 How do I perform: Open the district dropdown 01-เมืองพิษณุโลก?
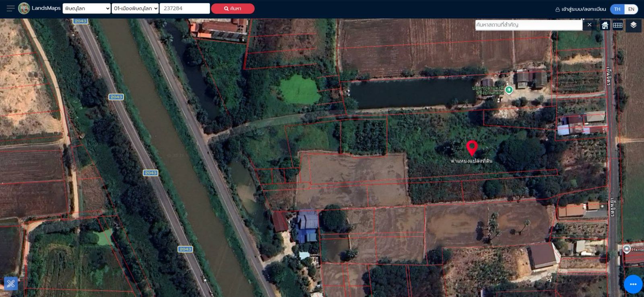tap(135, 8)
